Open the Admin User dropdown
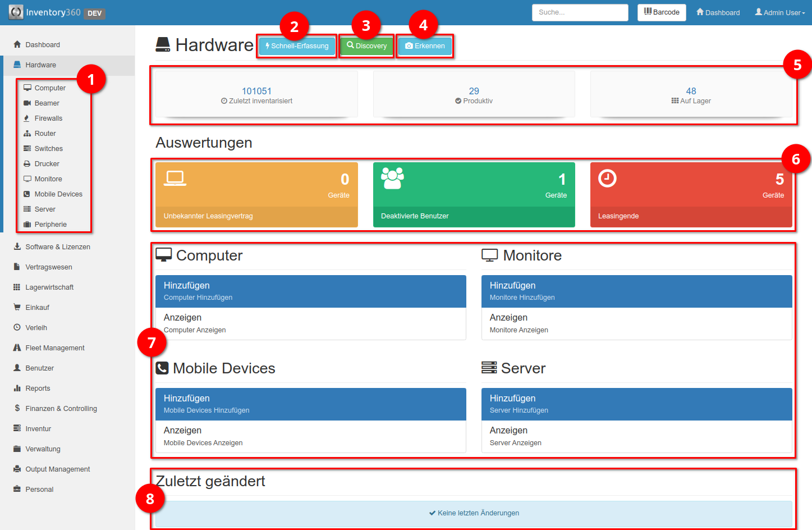Viewport: 812px width, 530px height. [x=780, y=12]
